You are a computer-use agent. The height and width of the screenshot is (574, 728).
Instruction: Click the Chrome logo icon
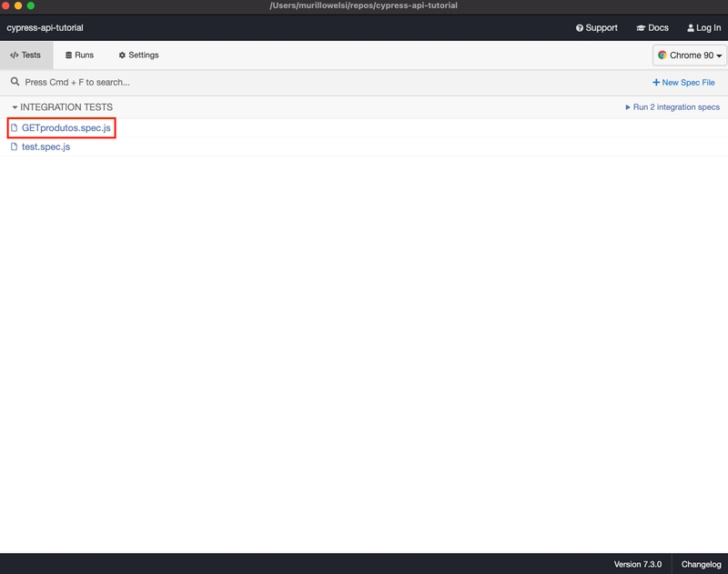[662, 55]
